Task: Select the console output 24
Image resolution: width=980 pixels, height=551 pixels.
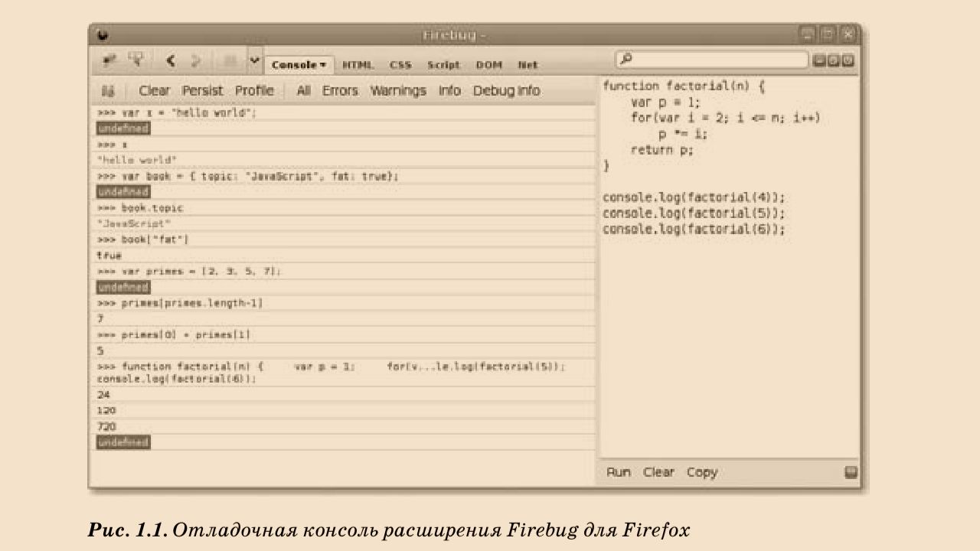Action: coord(104,395)
